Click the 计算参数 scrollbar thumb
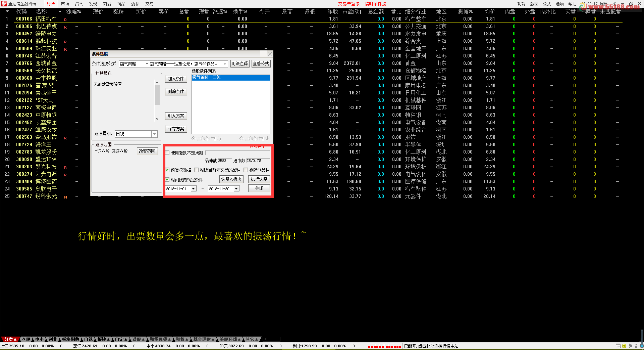This screenshot has height=350, width=644. tap(157, 95)
